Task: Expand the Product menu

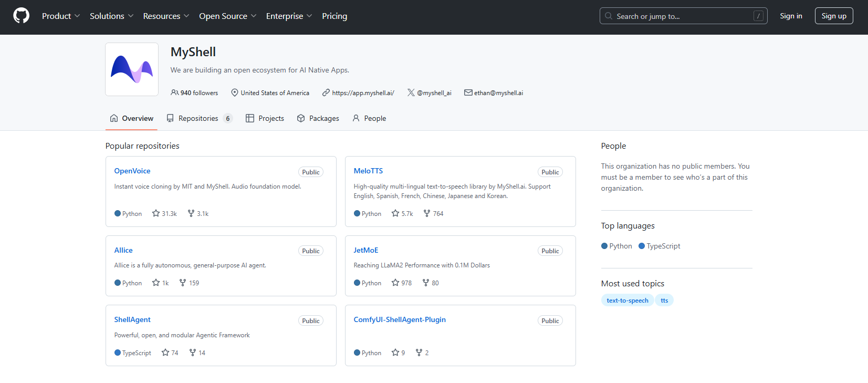Action: pos(61,16)
